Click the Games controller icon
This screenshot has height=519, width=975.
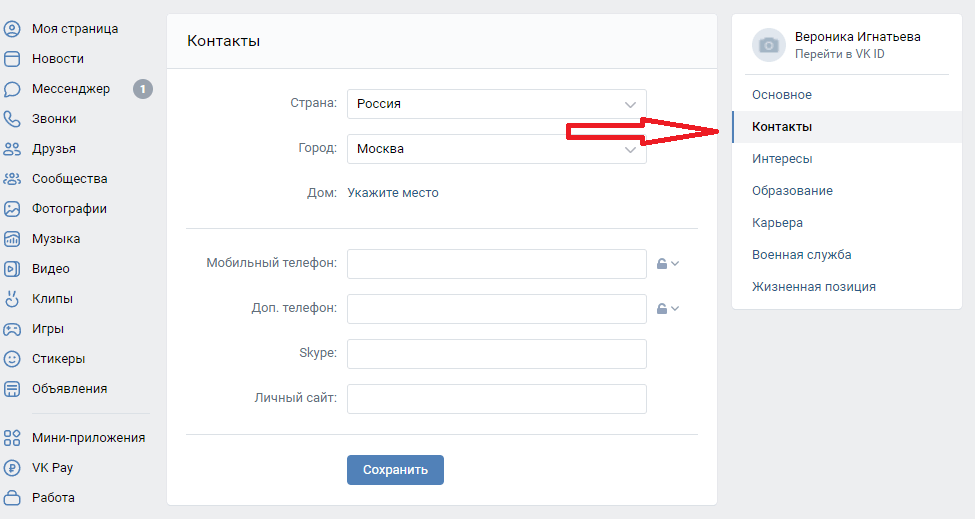tap(12, 329)
